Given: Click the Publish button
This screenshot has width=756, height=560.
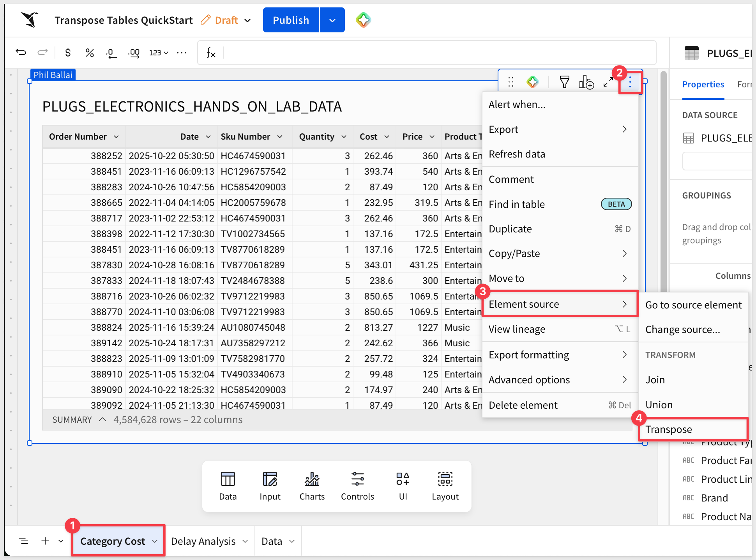Looking at the screenshot, I should tap(291, 20).
